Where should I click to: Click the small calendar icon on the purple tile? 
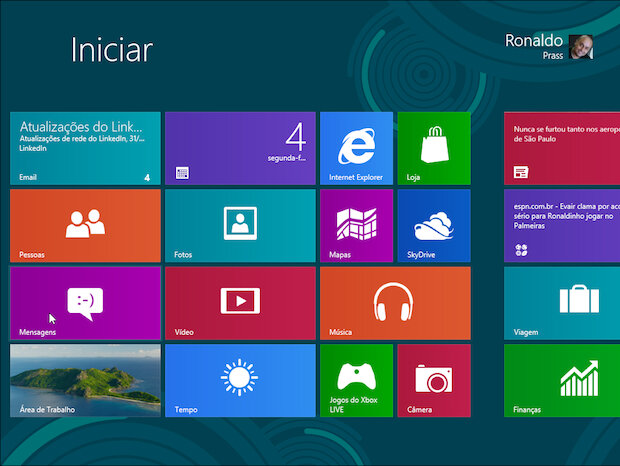182,173
